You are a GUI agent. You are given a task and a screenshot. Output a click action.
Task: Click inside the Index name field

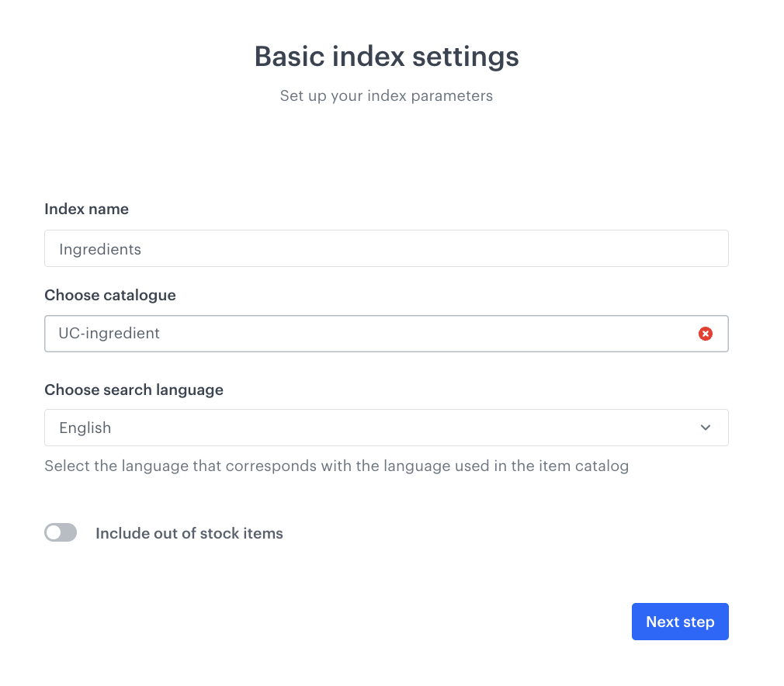(x=387, y=248)
